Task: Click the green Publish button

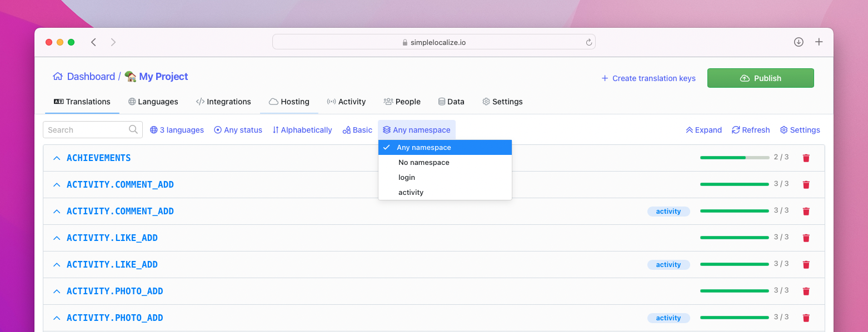Action: coord(760,78)
